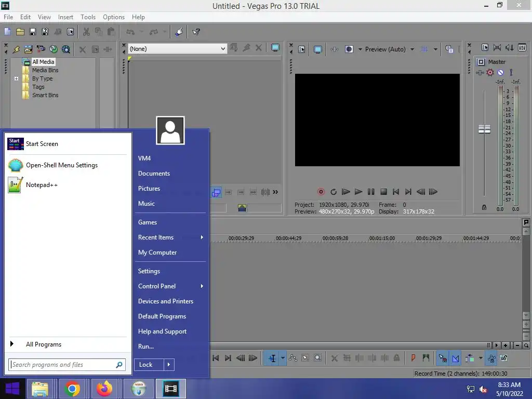Open the Edit menu

pyautogui.click(x=25, y=17)
